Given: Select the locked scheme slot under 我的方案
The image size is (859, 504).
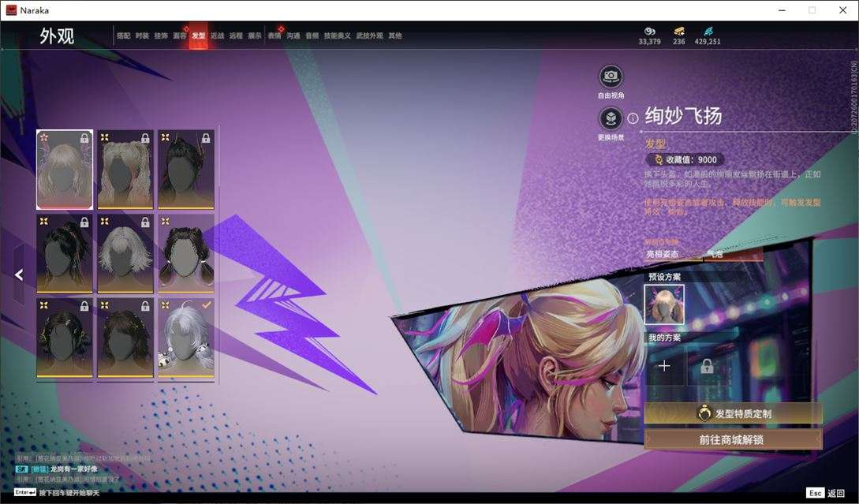Looking at the screenshot, I should tap(707, 366).
